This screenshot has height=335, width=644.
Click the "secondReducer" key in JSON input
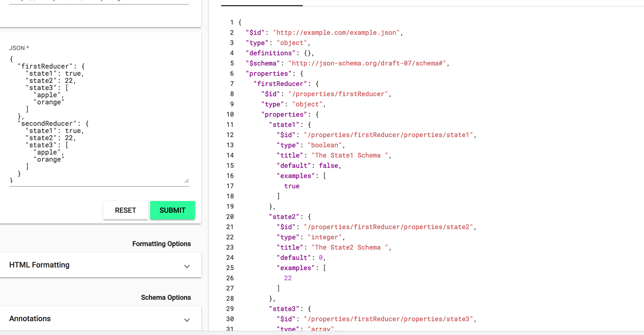point(47,124)
